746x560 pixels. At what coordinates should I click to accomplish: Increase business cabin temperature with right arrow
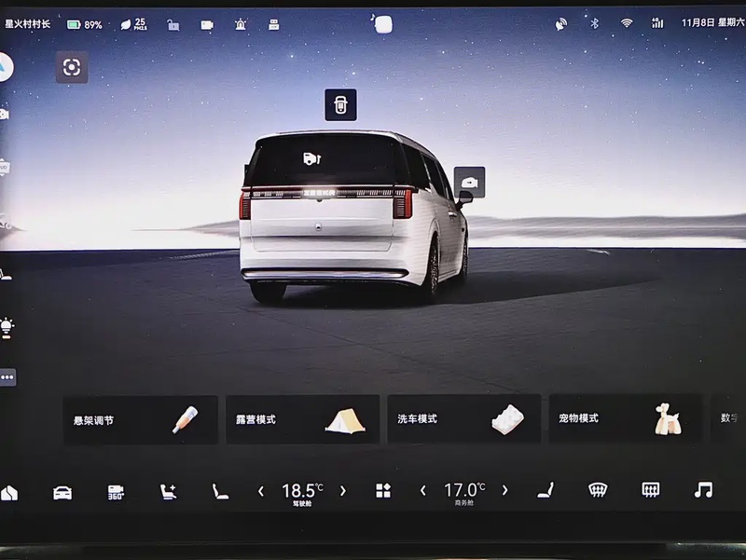tap(505, 490)
